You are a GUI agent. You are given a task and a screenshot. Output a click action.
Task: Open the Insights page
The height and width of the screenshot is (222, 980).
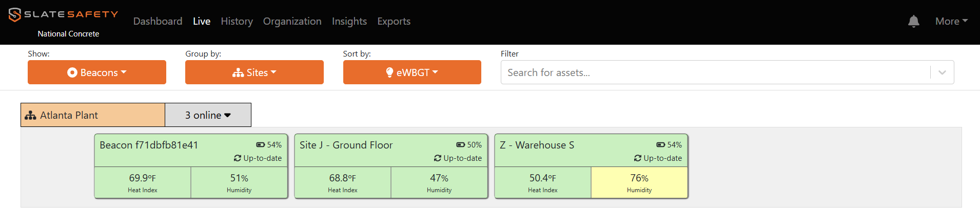(x=349, y=21)
